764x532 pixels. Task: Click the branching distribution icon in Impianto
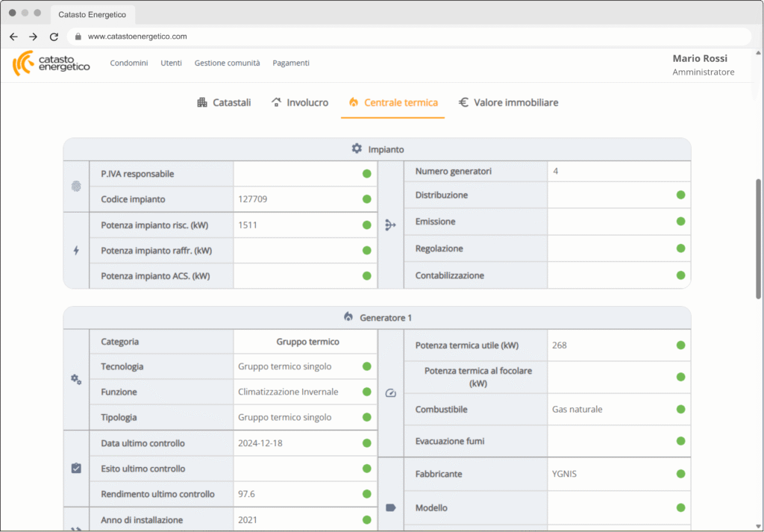tap(390, 225)
